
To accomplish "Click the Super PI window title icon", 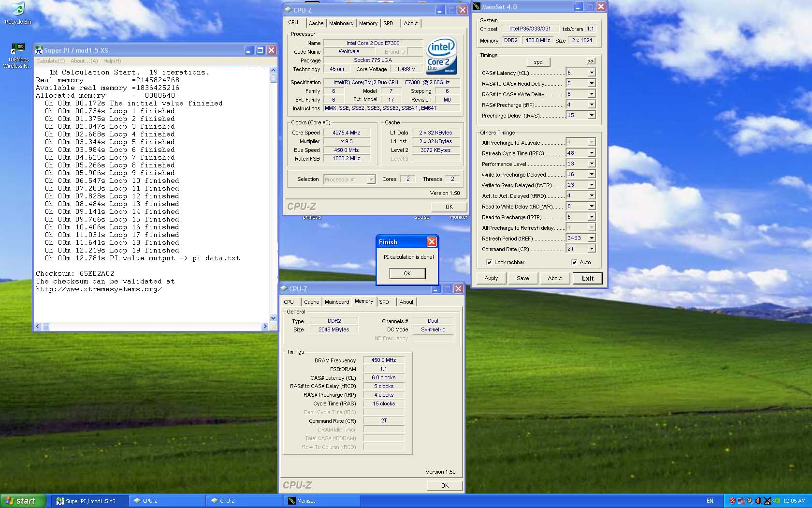I will point(39,50).
